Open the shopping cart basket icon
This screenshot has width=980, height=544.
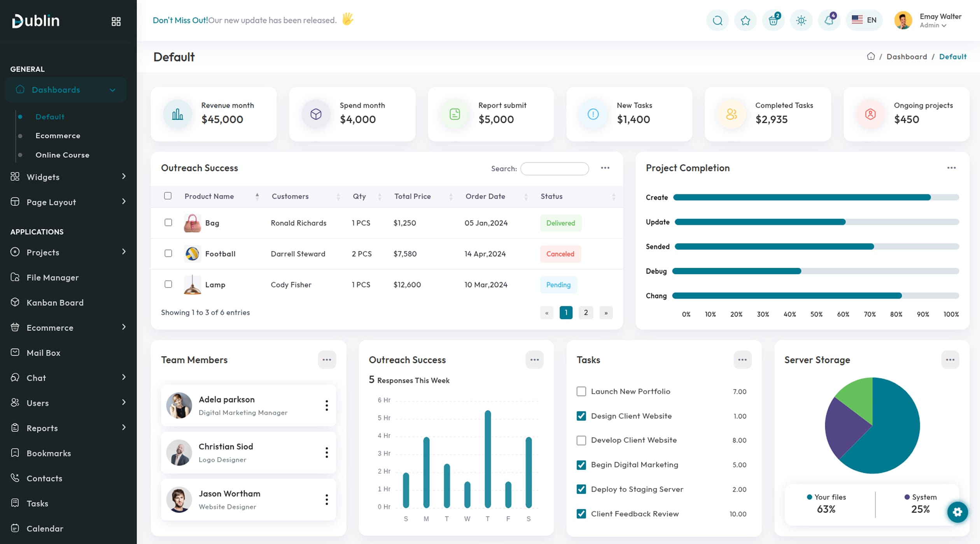[773, 20]
